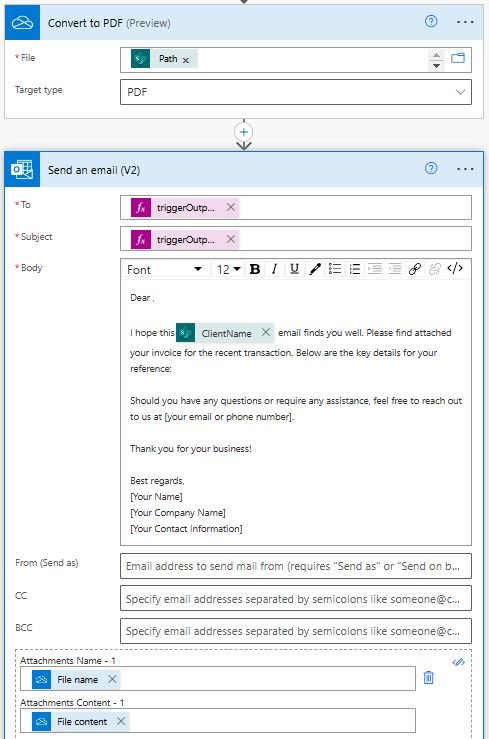Open more options menu for Convert to PDF
Viewport: 489px width, 739px height.
[x=465, y=22]
